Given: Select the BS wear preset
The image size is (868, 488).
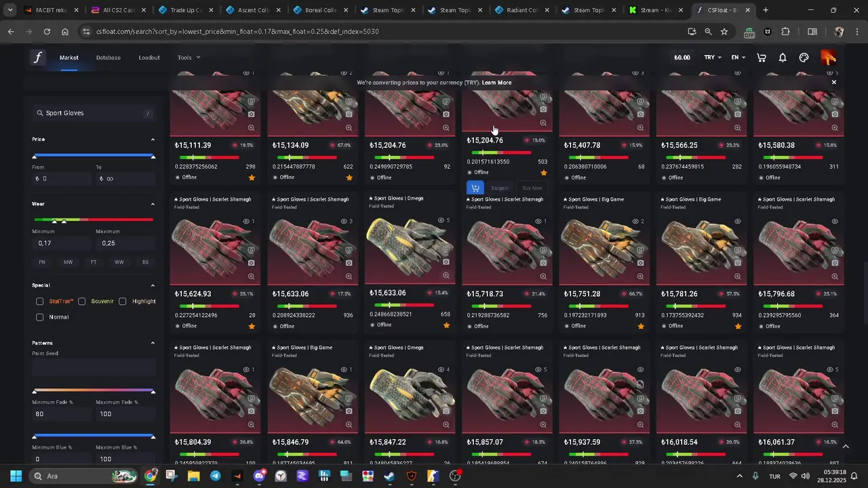Looking at the screenshot, I should click(x=145, y=262).
